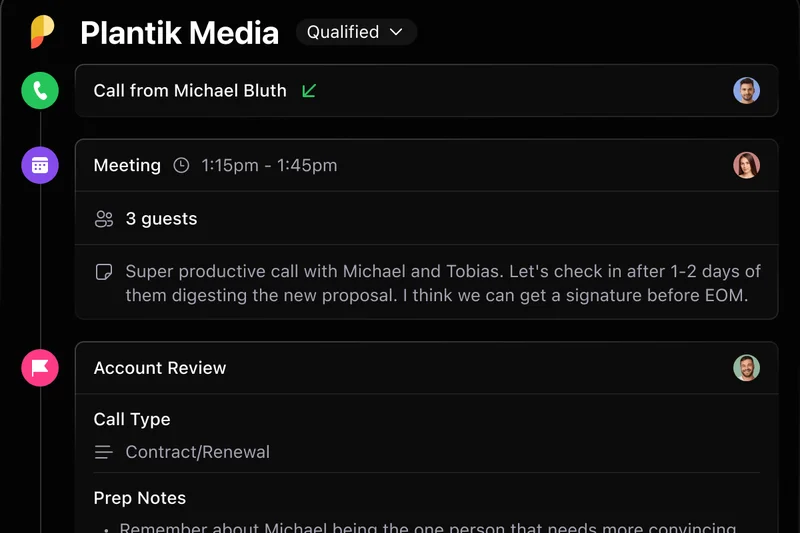Image resolution: width=800 pixels, height=533 pixels.
Task: Open the Account Review card header
Action: [x=160, y=368]
